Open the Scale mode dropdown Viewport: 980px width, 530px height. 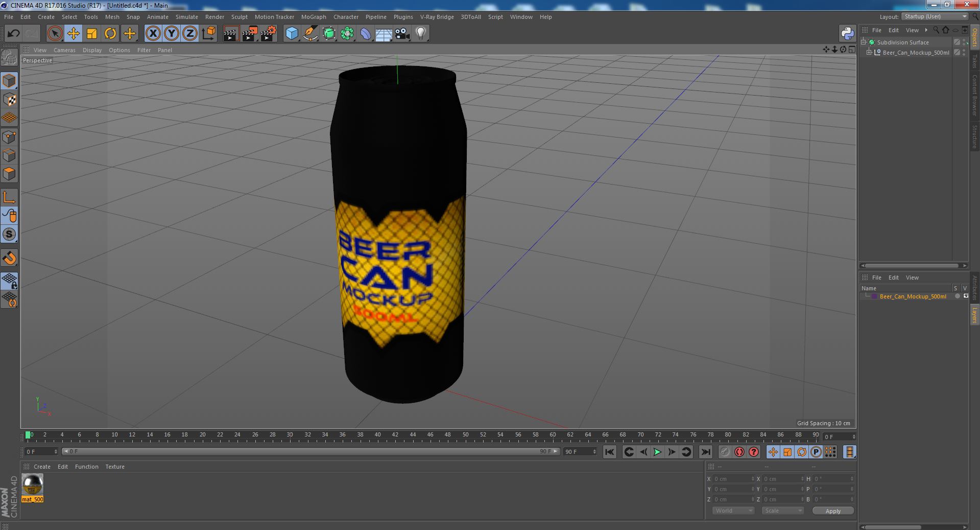[x=782, y=511]
